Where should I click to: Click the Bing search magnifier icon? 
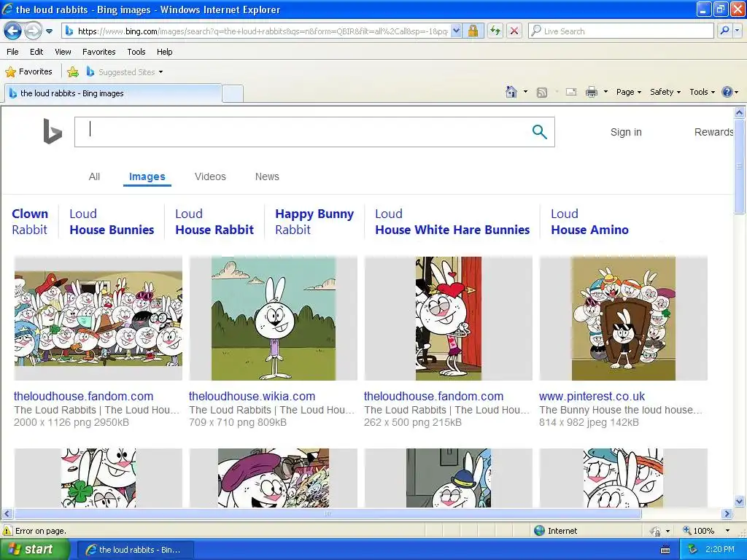(539, 132)
